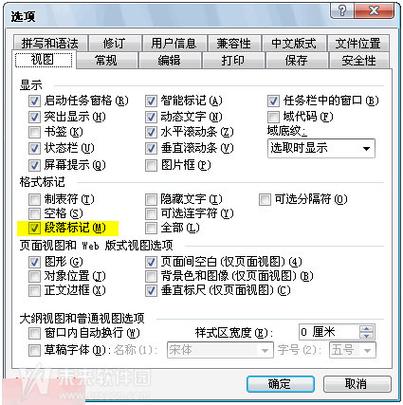Increase 样式区宽度 with up spinner arrow
403x405 pixels.
367,328
